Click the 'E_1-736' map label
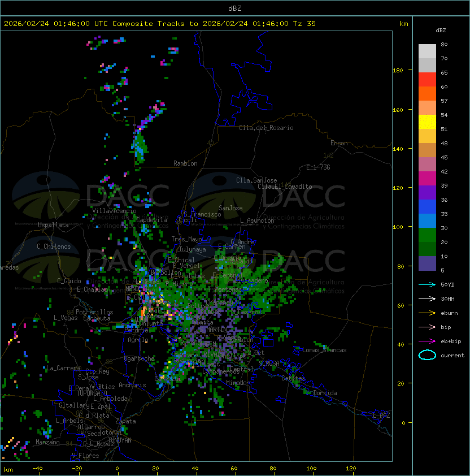This screenshot has height=476, width=470. point(318,167)
